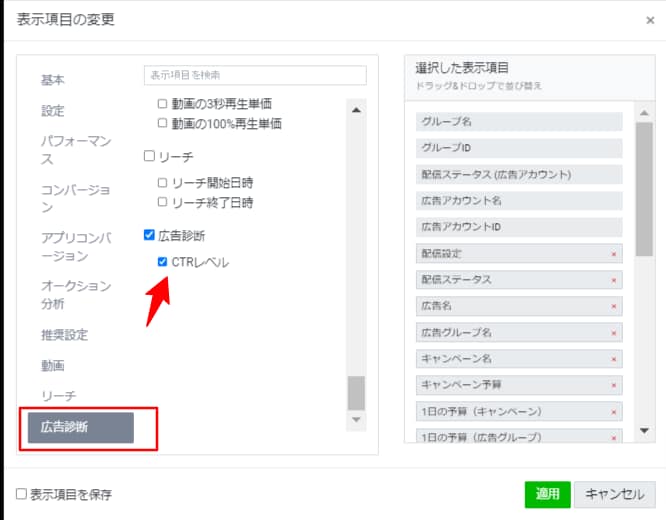This screenshot has width=666, height=520.
Task: Check the リーチ group checkbox
Action: point(149,157)
